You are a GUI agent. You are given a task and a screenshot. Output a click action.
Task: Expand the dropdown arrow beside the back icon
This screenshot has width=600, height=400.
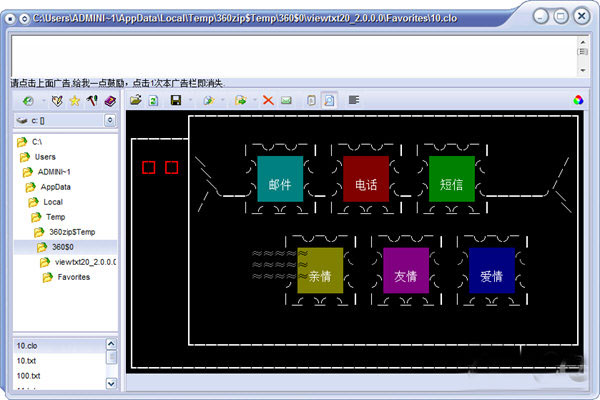coord(42,101)
